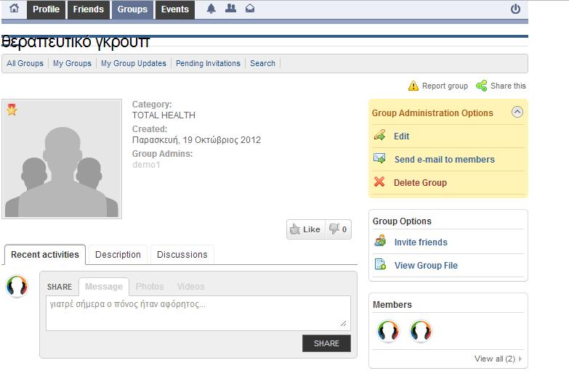Switch to Discussions tab
Viewport: 569px width, 392px height.
tap(182, 255)
